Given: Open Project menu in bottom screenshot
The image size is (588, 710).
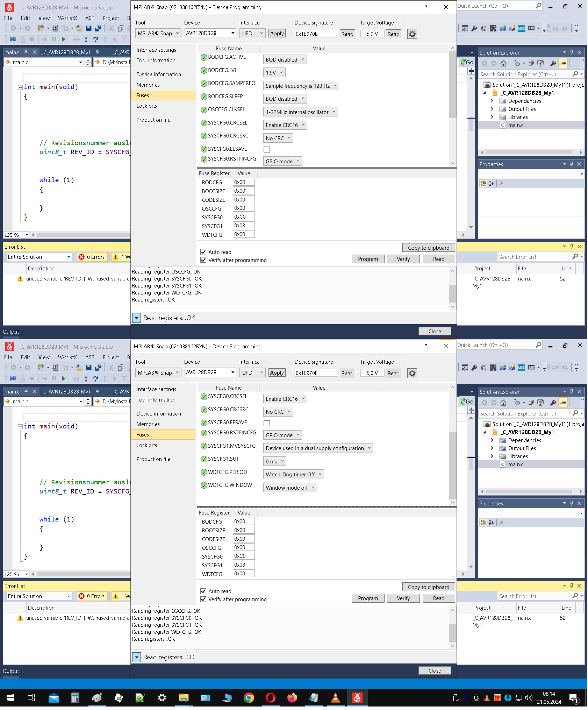Looking at the screenshot, I should (x=110, y=357).
